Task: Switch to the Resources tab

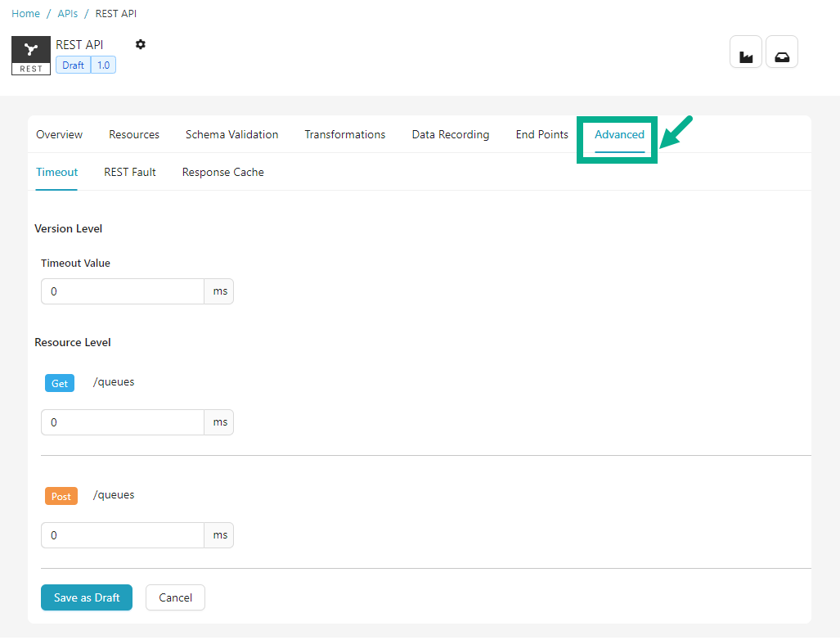Action: [134, 134]
